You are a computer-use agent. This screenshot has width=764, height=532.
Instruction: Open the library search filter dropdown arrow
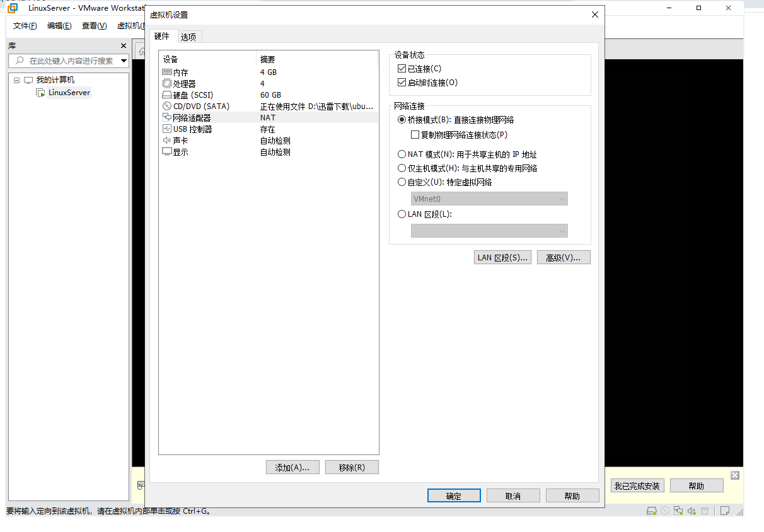[124, 61]
